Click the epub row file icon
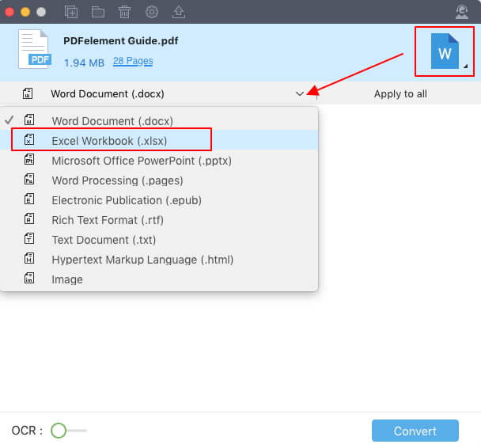Viewport: 481px width, 448px height. click(29, 199)
